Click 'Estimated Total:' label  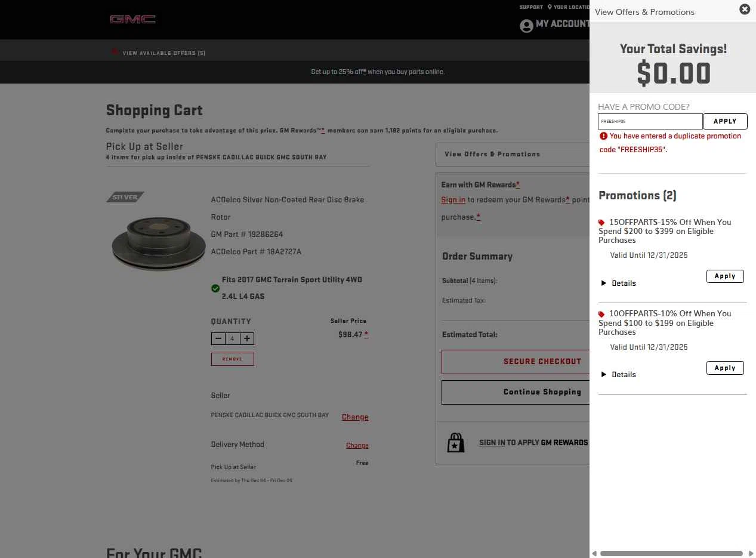[x=470, y=335]
